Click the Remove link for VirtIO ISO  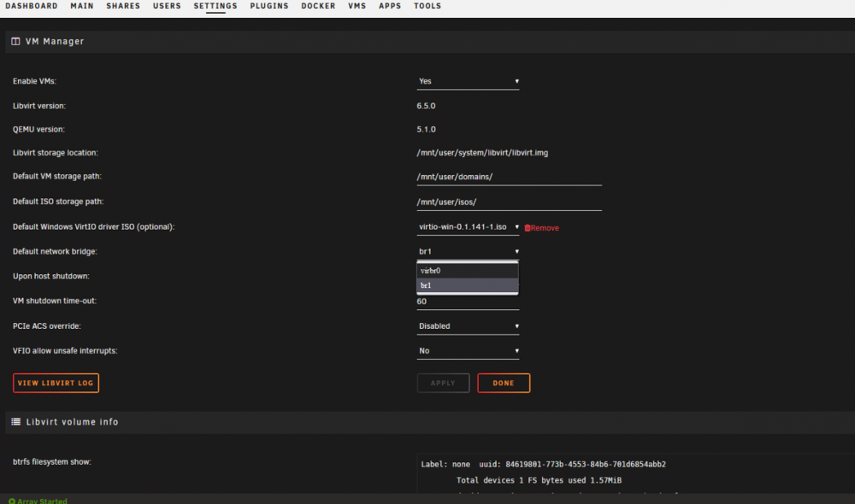tap(545, 228)
